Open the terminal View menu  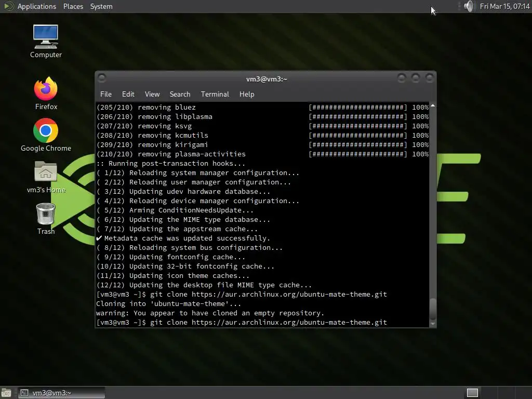[x=152, y=95]
